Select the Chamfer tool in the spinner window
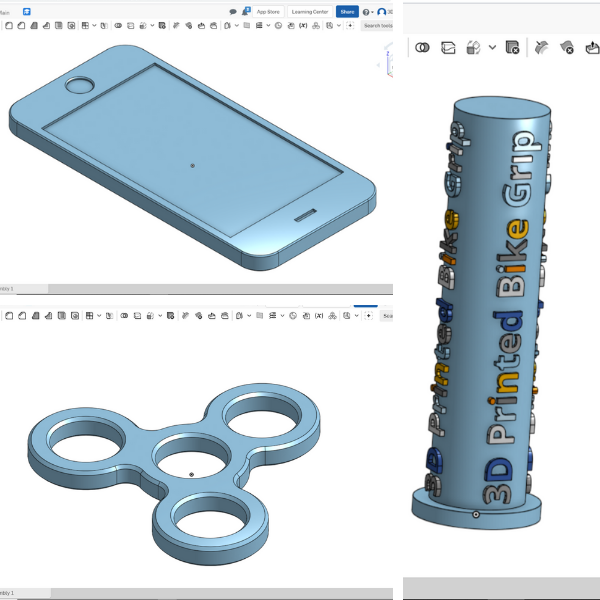 pos(22,316)
